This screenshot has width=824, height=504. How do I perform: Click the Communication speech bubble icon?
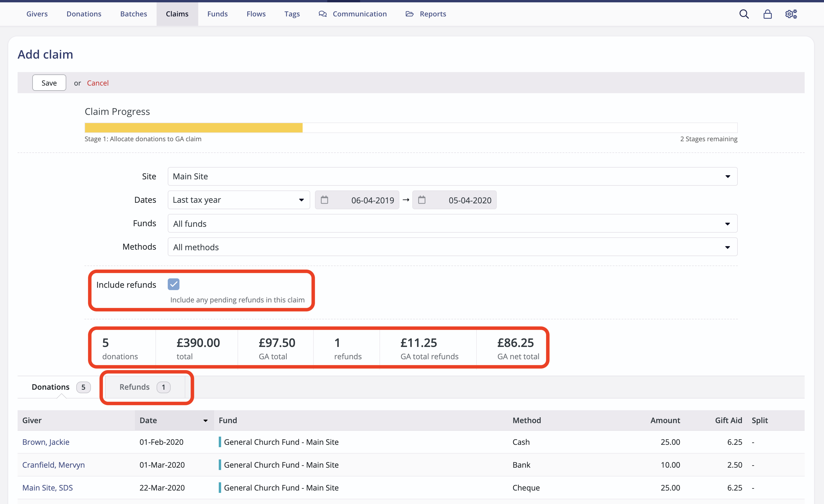click(x=322, y=14)
